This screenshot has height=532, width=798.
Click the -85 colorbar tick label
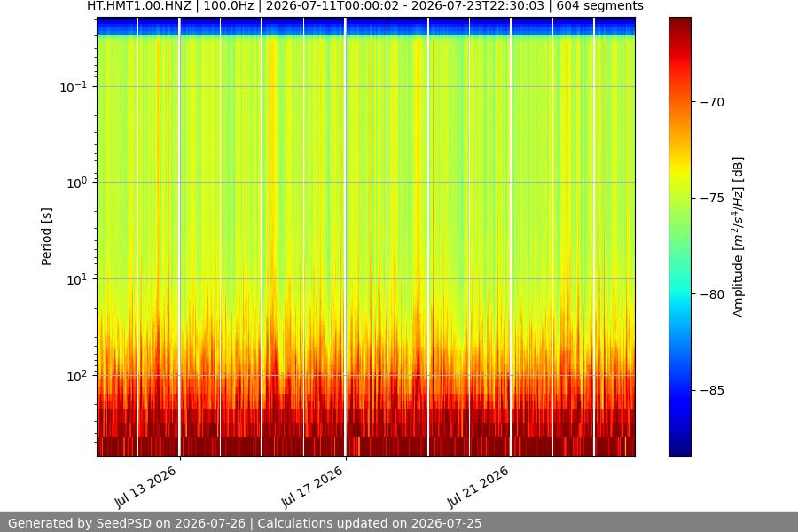pos(712,390)
